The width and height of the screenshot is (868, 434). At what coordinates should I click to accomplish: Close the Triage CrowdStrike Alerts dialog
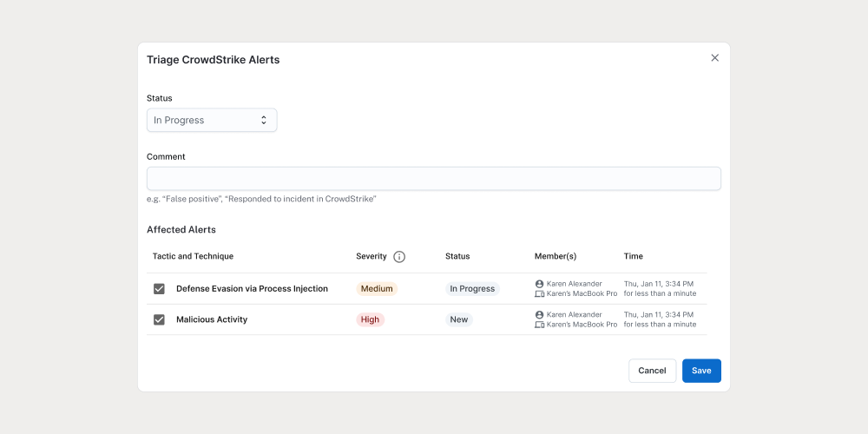[714, 58]
